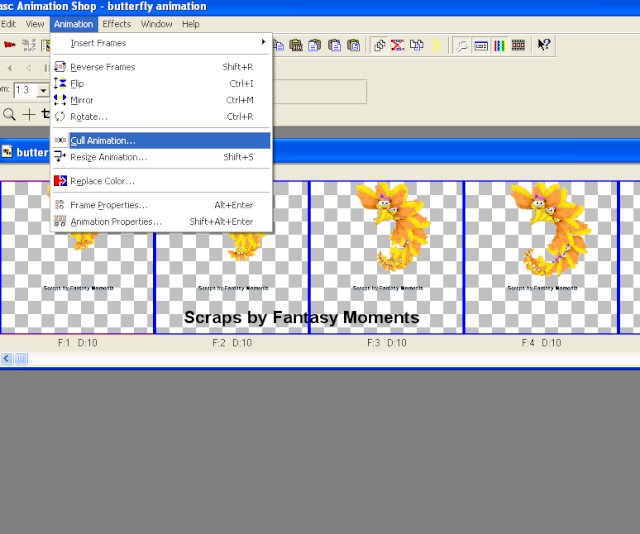Open the zoom ratio dropdown arrow
This screenshot has width=640, height=534.
[43, 90]
